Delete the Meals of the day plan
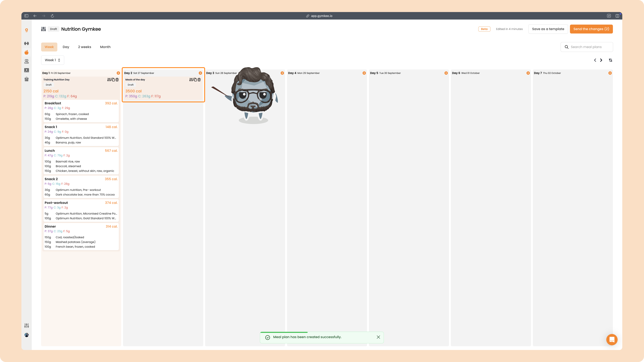Screen dimensions: 644x362 (199, 79)
